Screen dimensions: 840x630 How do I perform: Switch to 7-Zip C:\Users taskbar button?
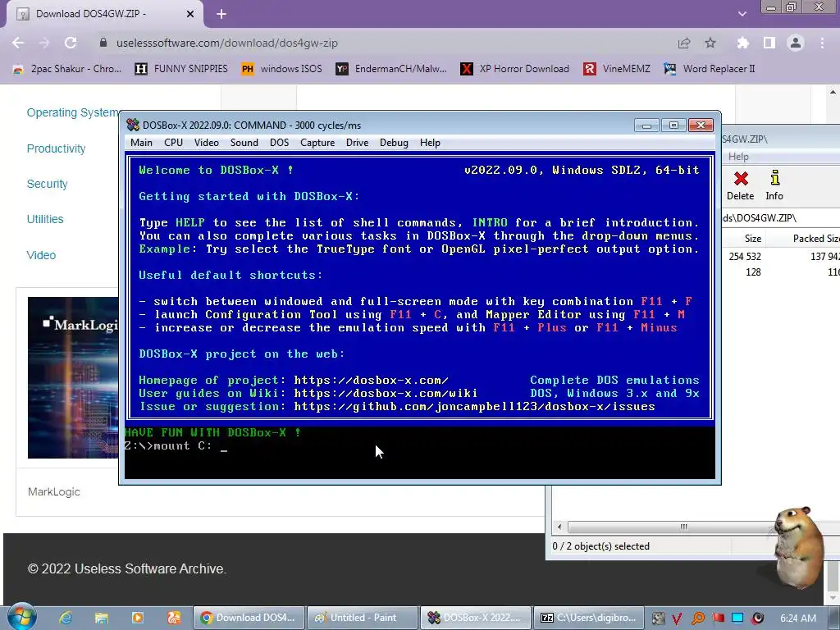coord(588,618)
